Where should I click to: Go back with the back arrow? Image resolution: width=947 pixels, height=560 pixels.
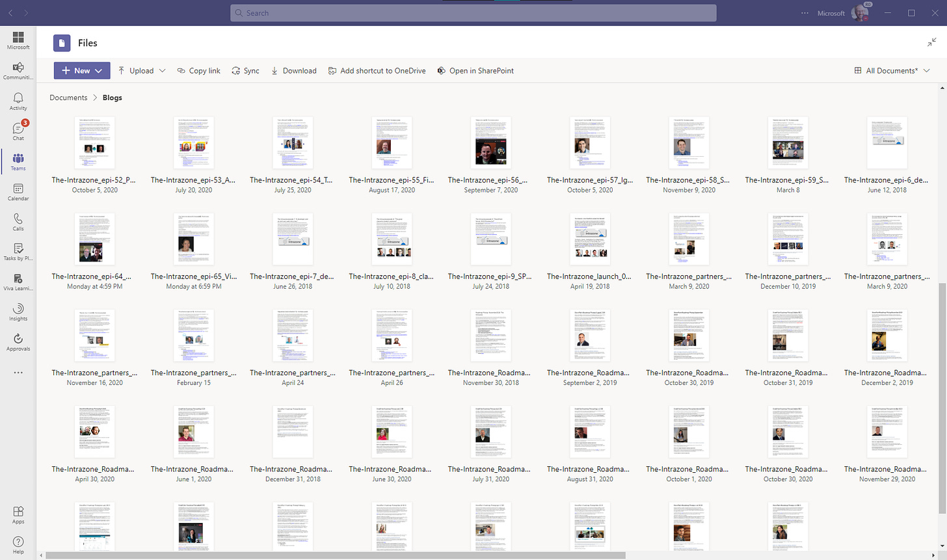10,13
